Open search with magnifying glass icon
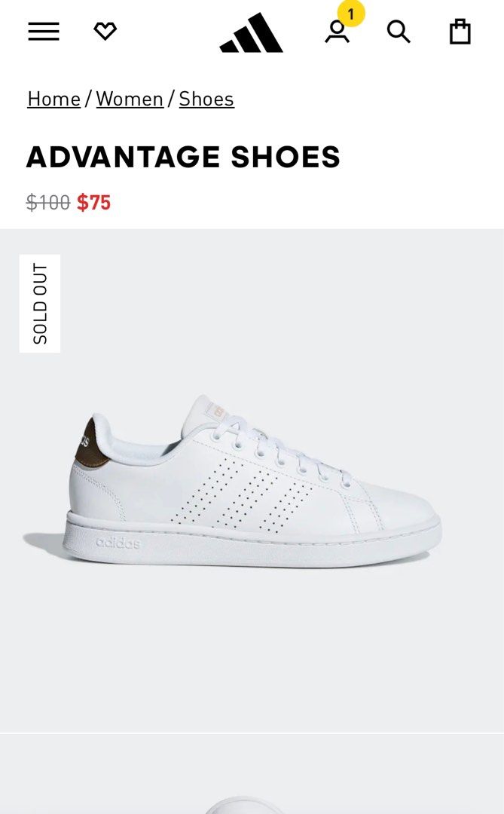This screenshot has width=504, height=814. pos(399,32)
